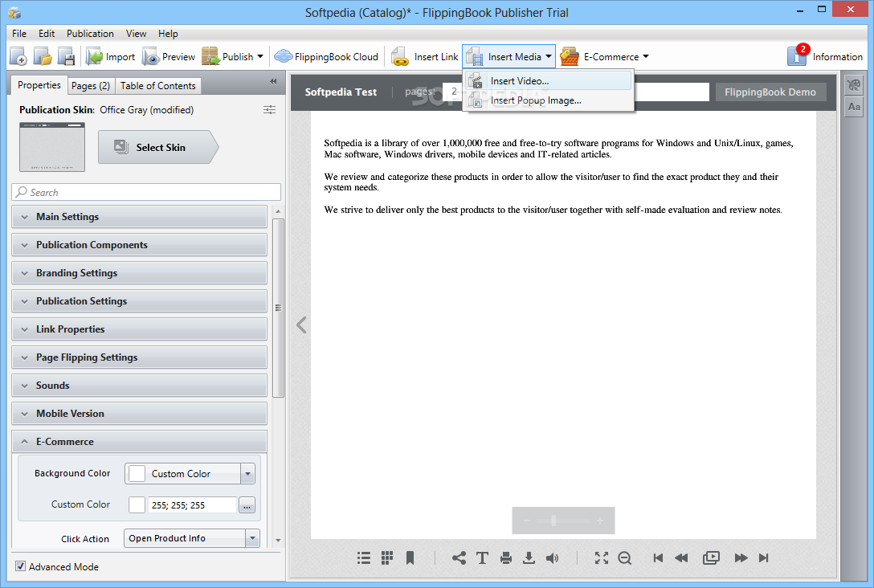Screen dimensions: 874x588
Task: Go to next page via forward icon
Action: pos(741,558)
